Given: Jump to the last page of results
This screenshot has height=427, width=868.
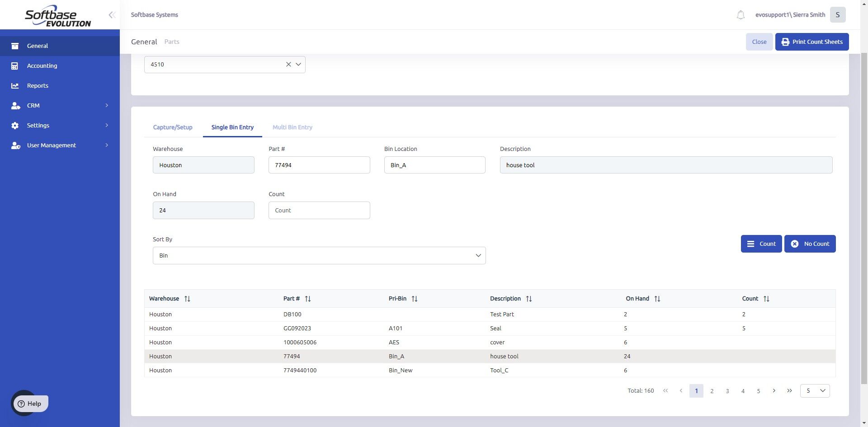Looking at the screenshot, I should (x=789, y=391).
